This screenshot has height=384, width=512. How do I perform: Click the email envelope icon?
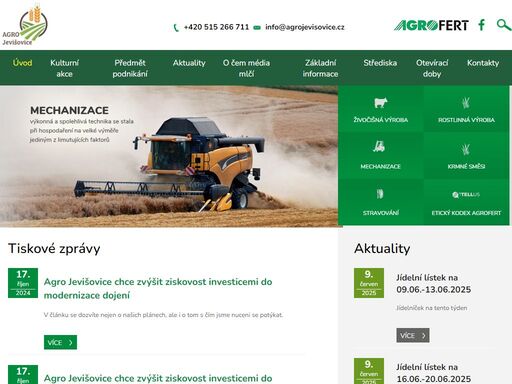257,28
